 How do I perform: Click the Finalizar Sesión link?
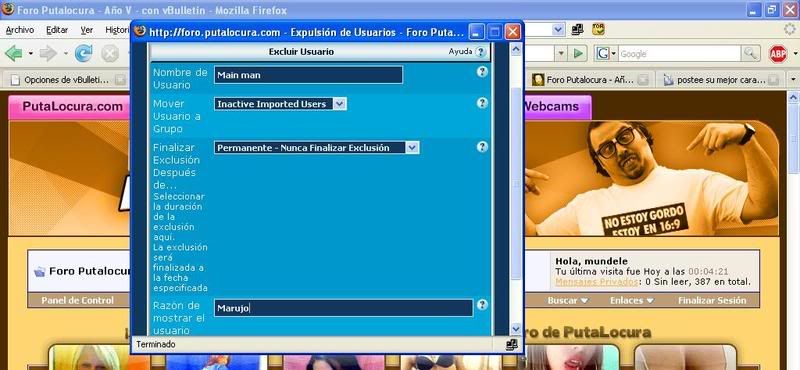pyautogui.click(x=712, y=301)
